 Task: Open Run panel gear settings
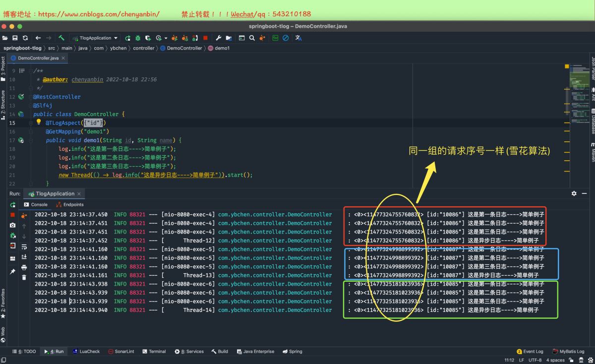tap(574, 193)
